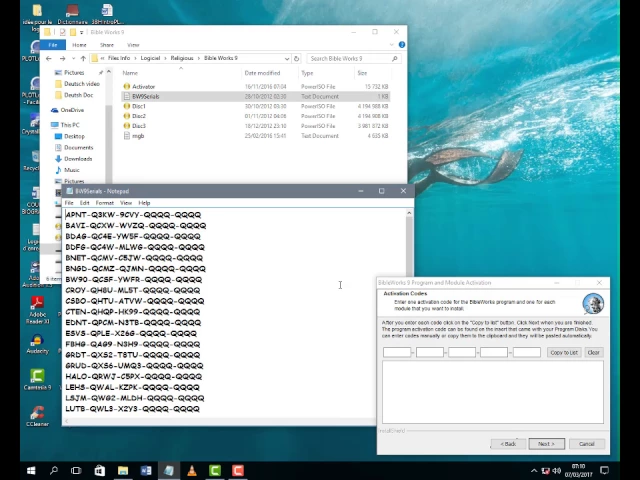Open the mgb text document
The height and width of the screenshot is (480, 640).
(x=138, y=136)
